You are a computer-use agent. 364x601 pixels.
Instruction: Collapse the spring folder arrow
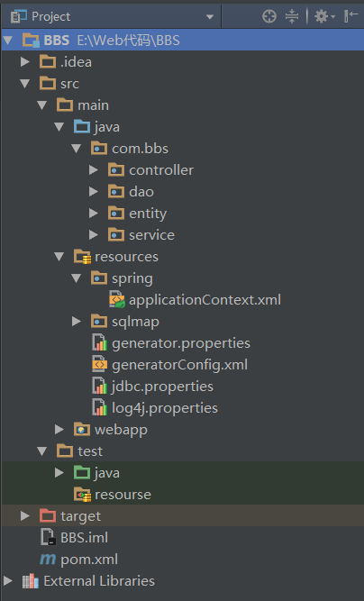tap(77, 278)
